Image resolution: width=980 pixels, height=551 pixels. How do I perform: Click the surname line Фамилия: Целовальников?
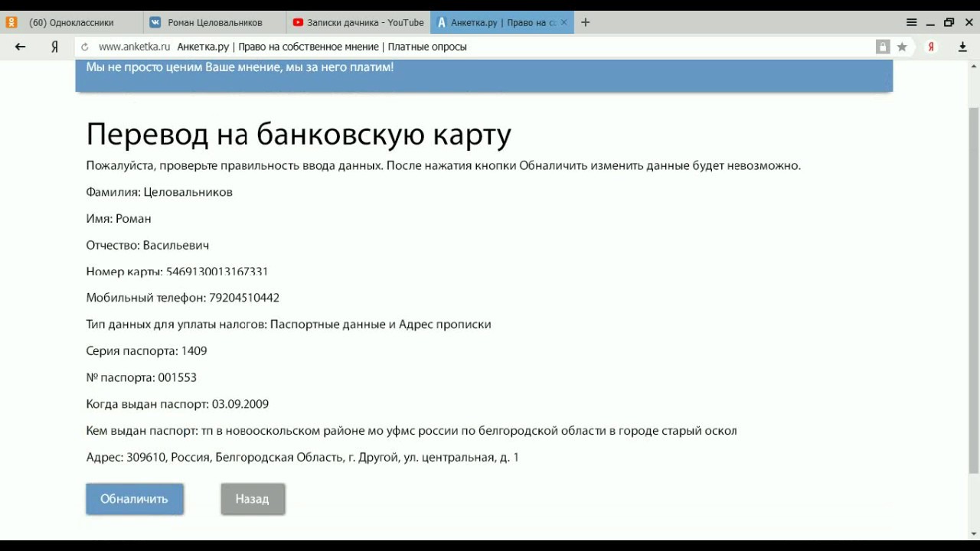[x=159, y=192]
